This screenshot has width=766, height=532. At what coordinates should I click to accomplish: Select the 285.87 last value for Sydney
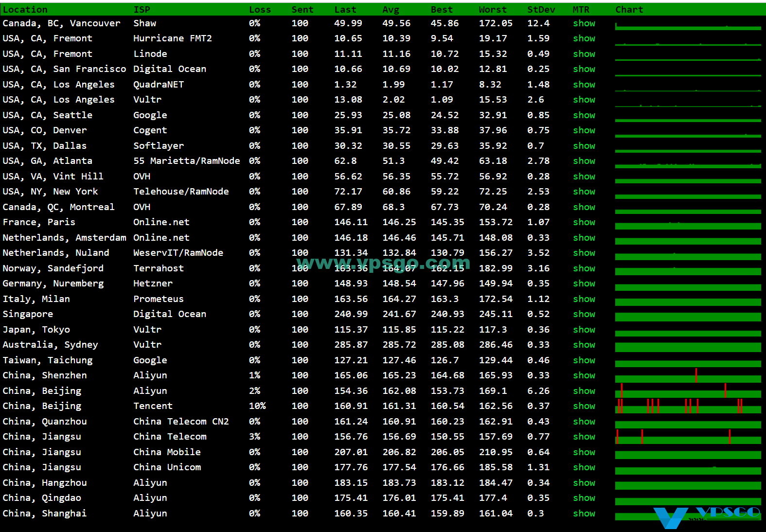coord(351,345)
